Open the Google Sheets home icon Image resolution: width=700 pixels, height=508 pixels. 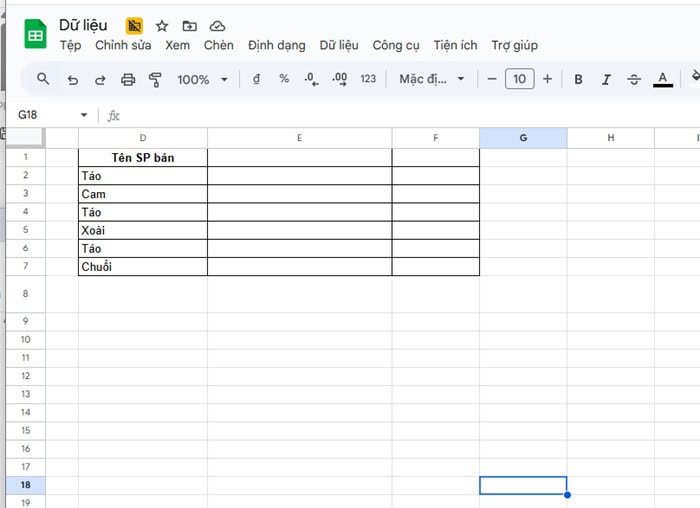click(x=35, y=33)
